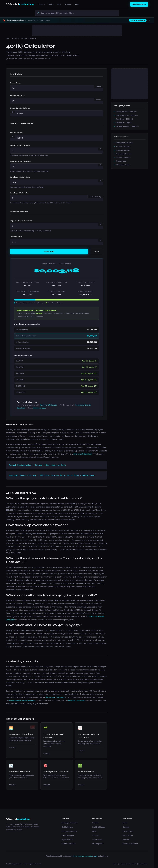The image size is (158, 868).
Task: Click Health & Fitness footer category
Action: coord(99,827)
